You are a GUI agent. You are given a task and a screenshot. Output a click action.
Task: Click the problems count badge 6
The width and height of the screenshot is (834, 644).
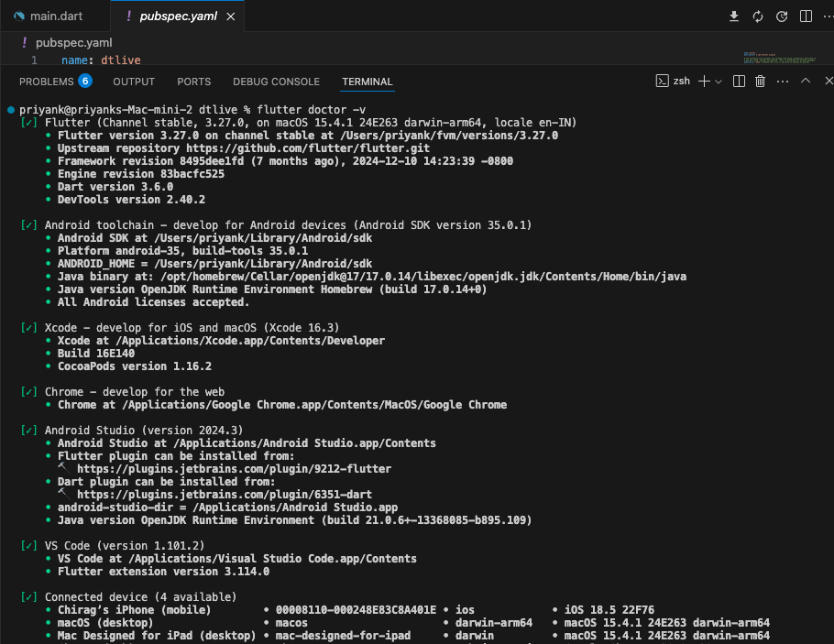pos(85,81)
